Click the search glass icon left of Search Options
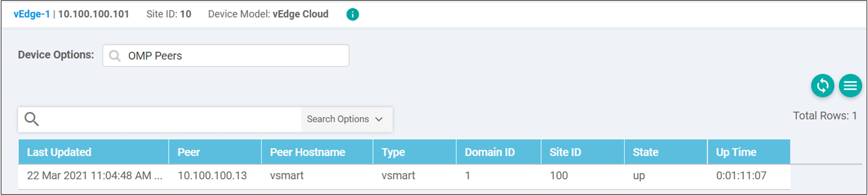868x195 pixels. (32, 119)
